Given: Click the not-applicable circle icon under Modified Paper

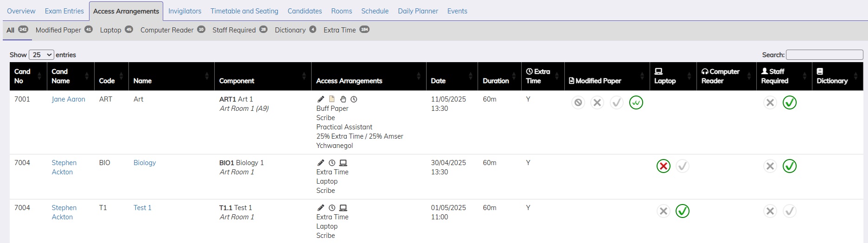Looking at the screenshot, I should tap(578, 102).
